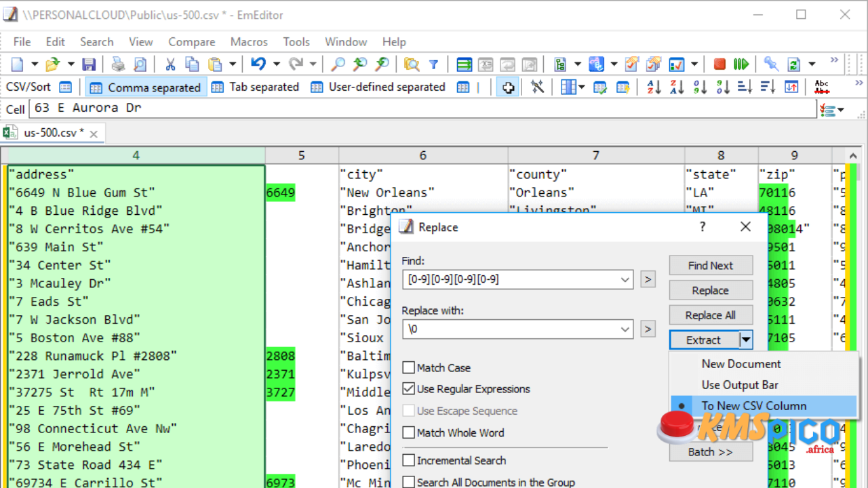
Task: Select To New CSV Column option
Action: (764, 406)
